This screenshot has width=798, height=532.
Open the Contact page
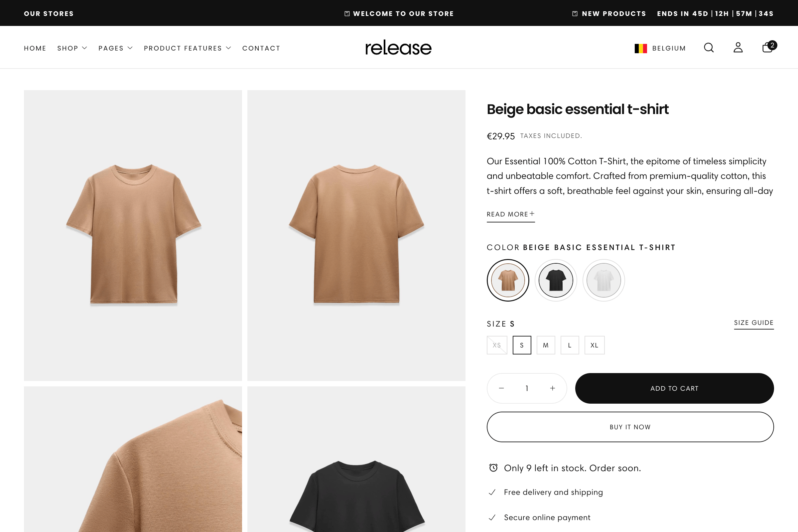tap(261, 48)
